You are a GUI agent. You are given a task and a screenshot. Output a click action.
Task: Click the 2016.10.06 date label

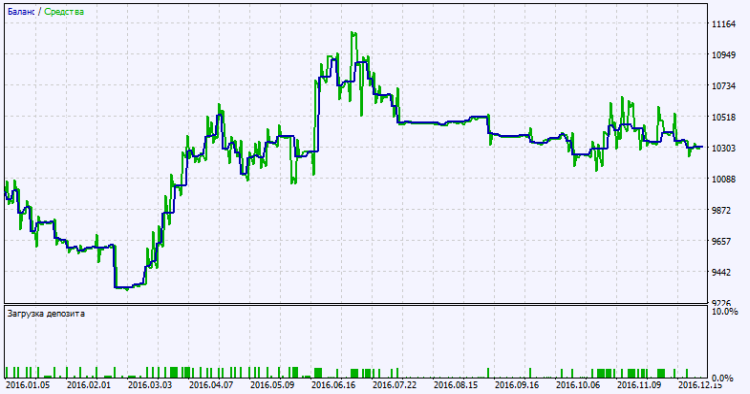coord(578,385)
